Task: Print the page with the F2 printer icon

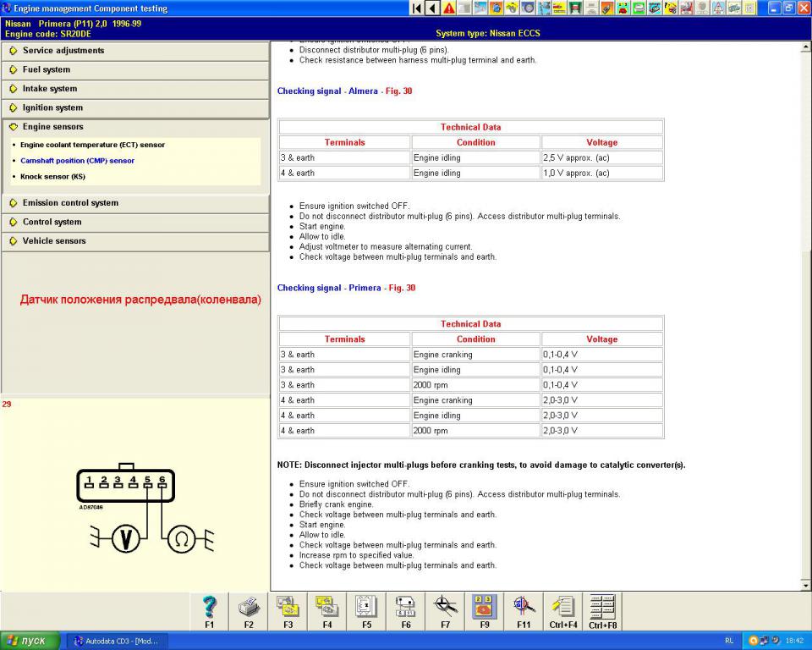Action: (249, 612)
